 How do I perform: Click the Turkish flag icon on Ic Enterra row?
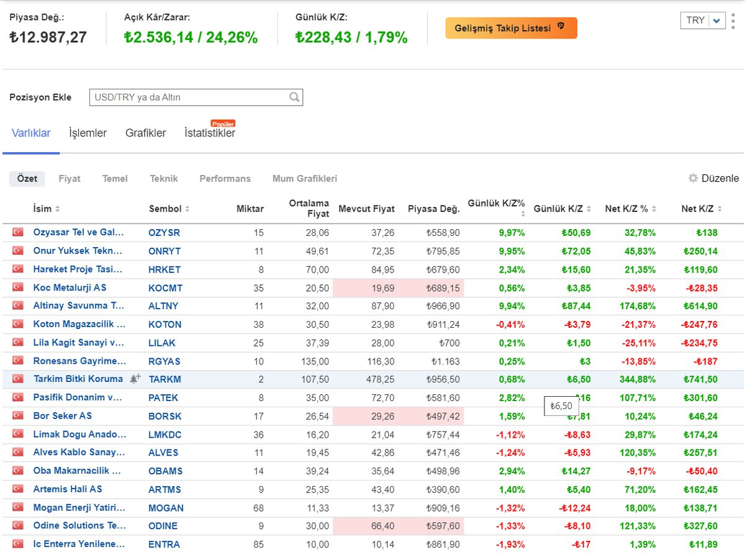coord(18,544)
